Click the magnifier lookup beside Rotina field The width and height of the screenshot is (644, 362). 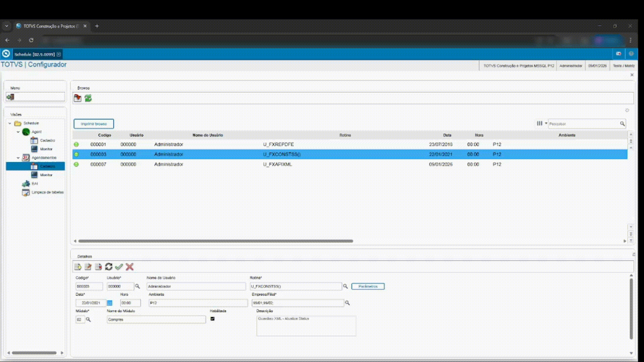pos(345,286)
